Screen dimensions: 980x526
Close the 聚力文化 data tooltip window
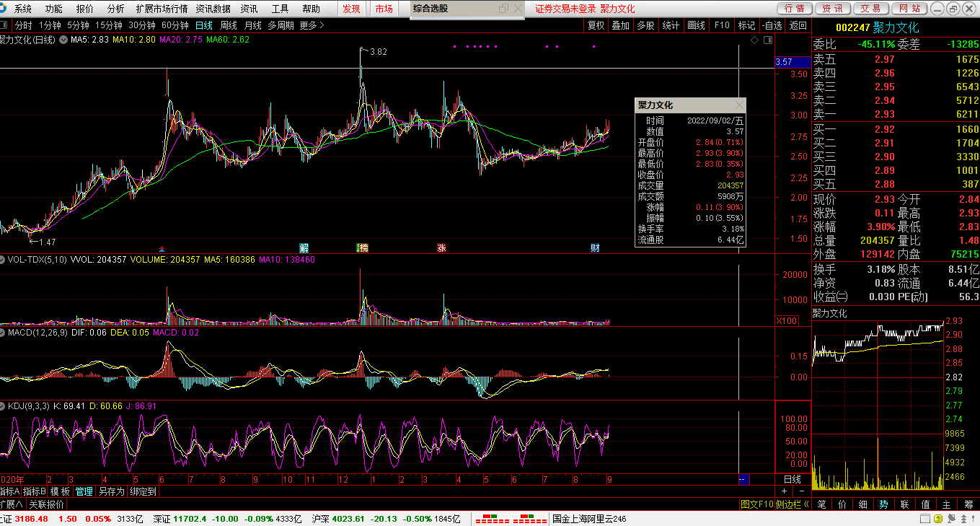[738, 105]
